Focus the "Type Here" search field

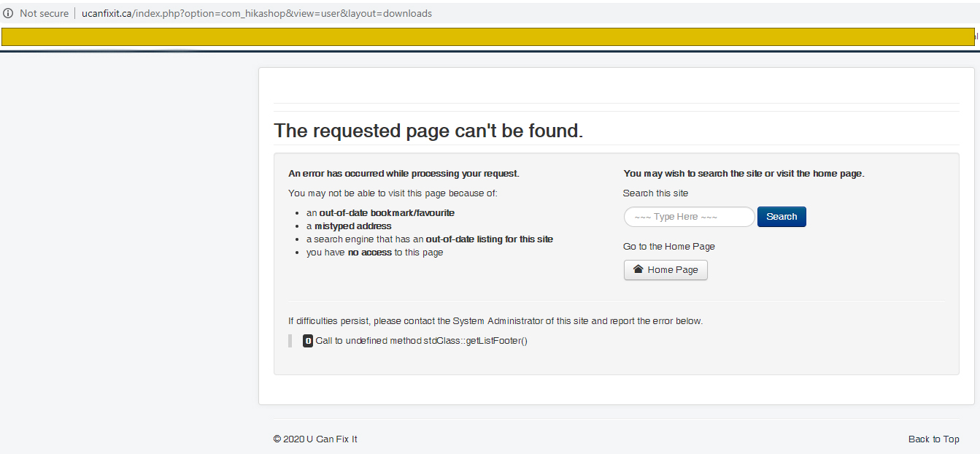click(x=689, y=217)
